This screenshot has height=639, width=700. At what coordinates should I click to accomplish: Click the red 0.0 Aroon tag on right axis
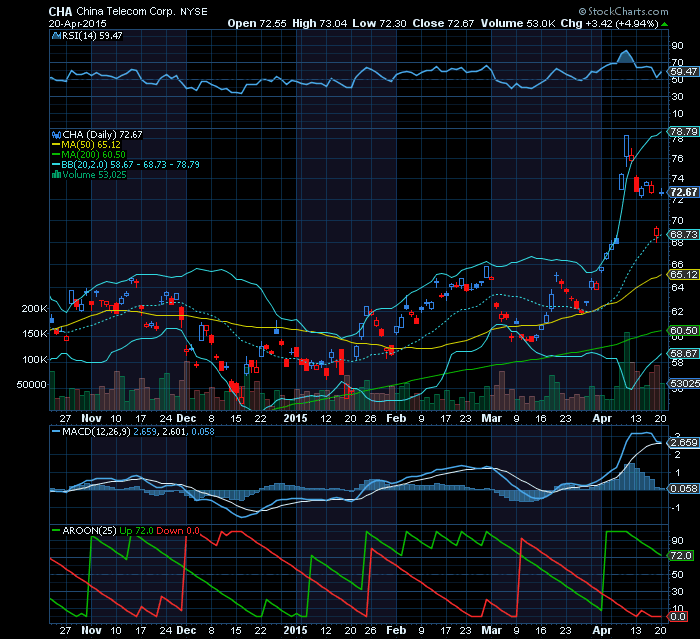(x=678, y=617)
